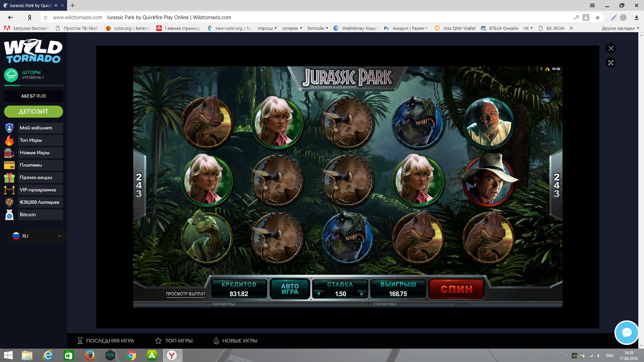Expand the RU language dropdown
The height and width of the screenshot is (362, 644).
37,236
